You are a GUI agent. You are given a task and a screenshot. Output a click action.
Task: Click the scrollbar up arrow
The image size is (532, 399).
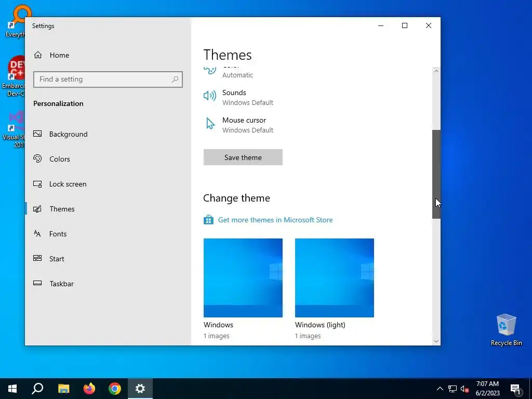coord(436,71)
